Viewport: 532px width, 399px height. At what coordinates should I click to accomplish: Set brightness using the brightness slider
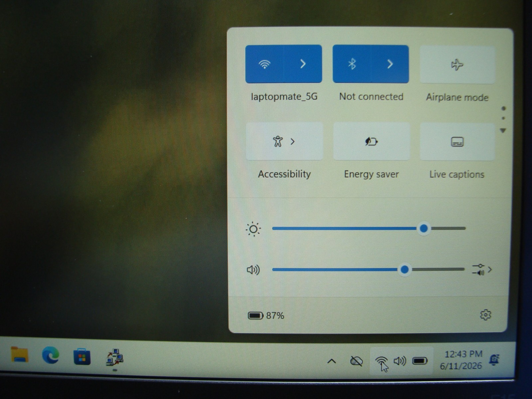(369, 228)
